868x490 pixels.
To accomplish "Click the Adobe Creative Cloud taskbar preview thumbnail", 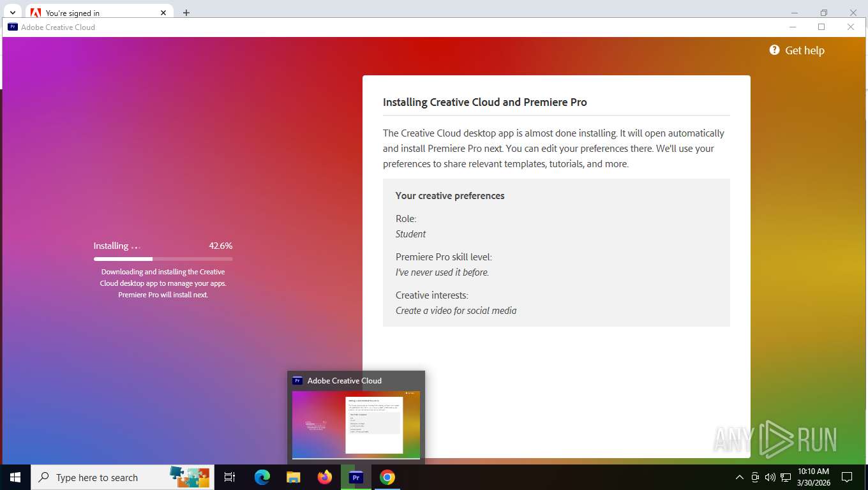I will click(356, 424).
